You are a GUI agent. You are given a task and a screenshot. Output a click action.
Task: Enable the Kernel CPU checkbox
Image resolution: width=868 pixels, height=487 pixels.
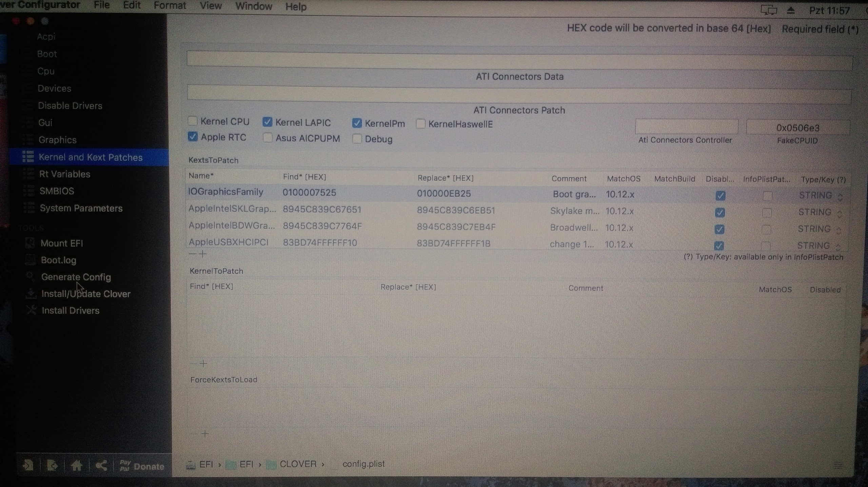click(x=193, y=121)
